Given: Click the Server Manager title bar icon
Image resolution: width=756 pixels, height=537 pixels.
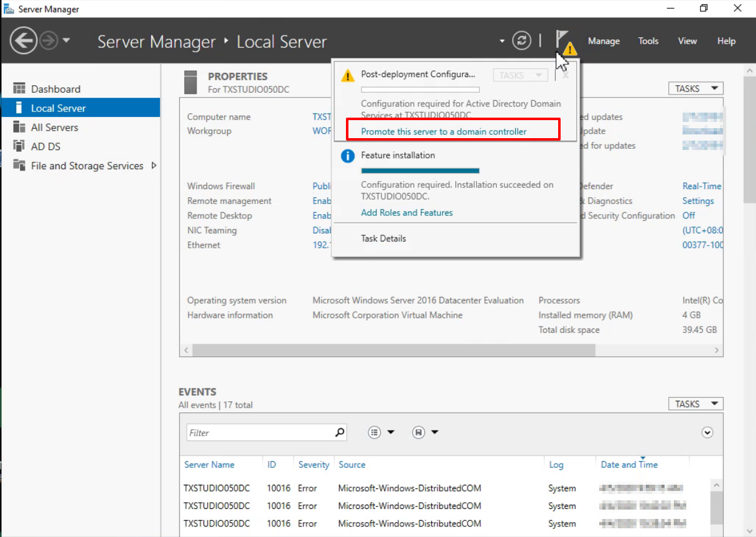Looking at the screenshot, I should tap(9, 9).
